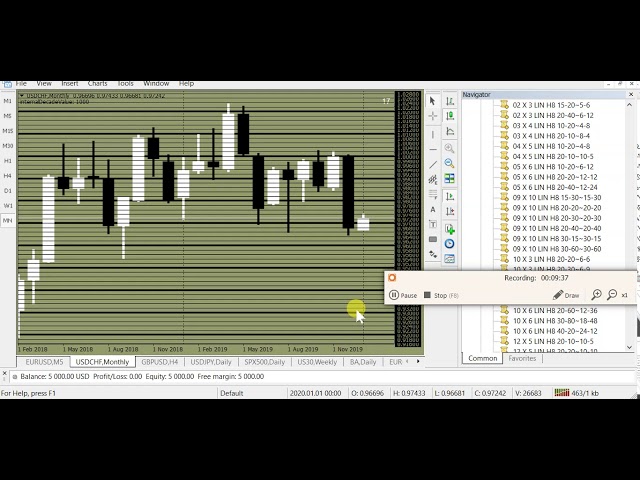Close the Navigator panel
The width and height of the screenshot is (640, 480).
pos(631,94)
